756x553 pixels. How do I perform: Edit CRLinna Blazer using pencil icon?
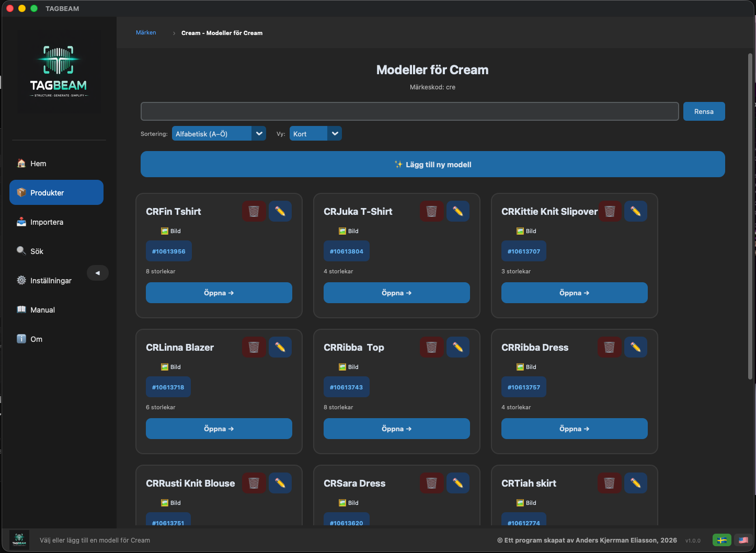(x=280, y=347)
